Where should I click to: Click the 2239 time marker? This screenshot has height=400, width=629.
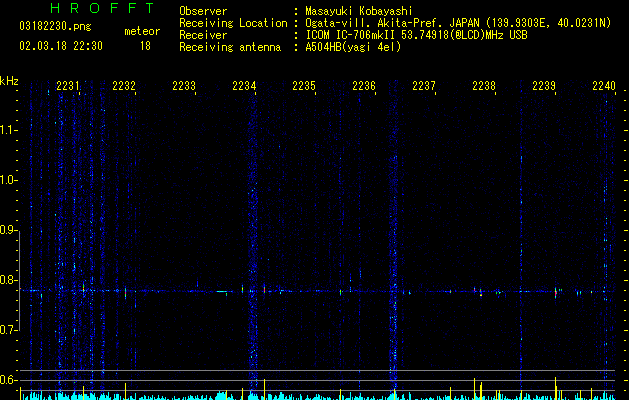tap(544, 86)
